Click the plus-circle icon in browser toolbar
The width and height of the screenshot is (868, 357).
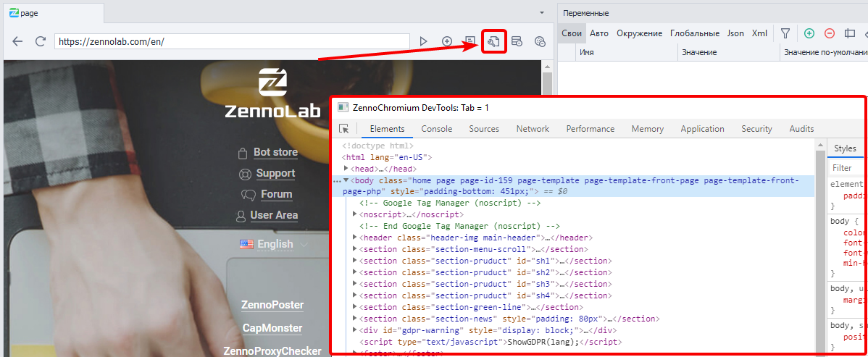coord(447,41)
